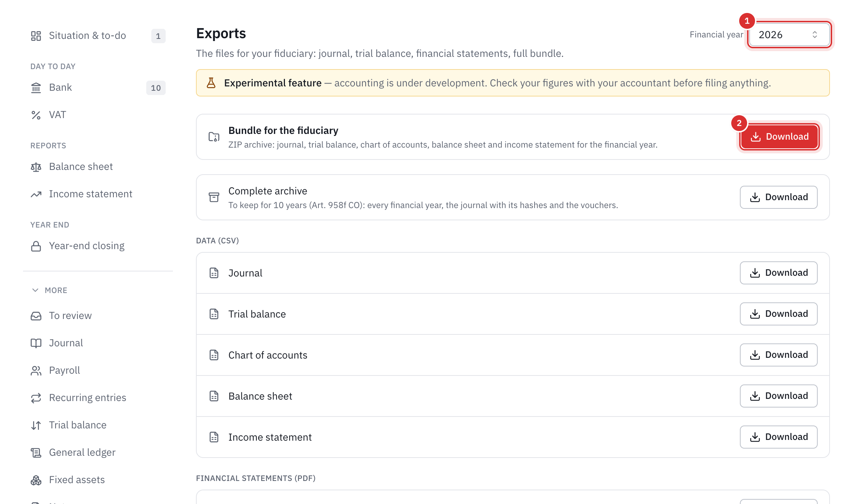Click the Journal book icon
Screen dimensions: 853x504
pos(36,343)
